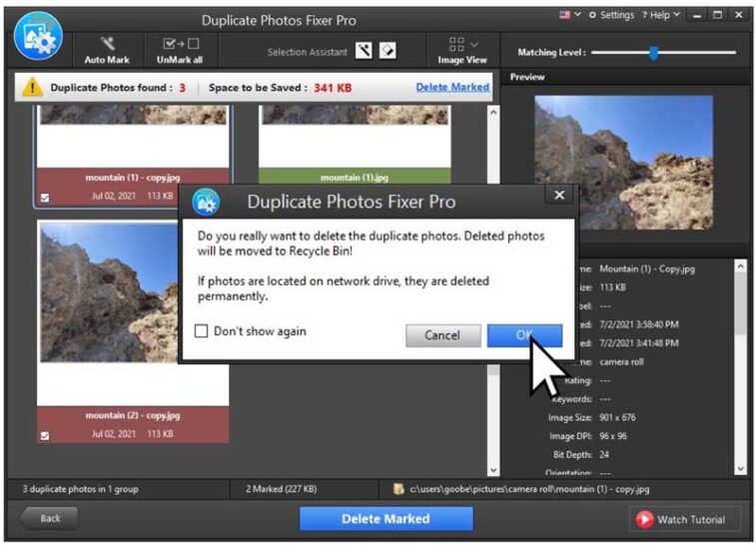Uncheck mountain (1) - copy.jpg checkbox
Image resolution: width=756 pixels, height=545 pixels.
[x=45, y=198]
